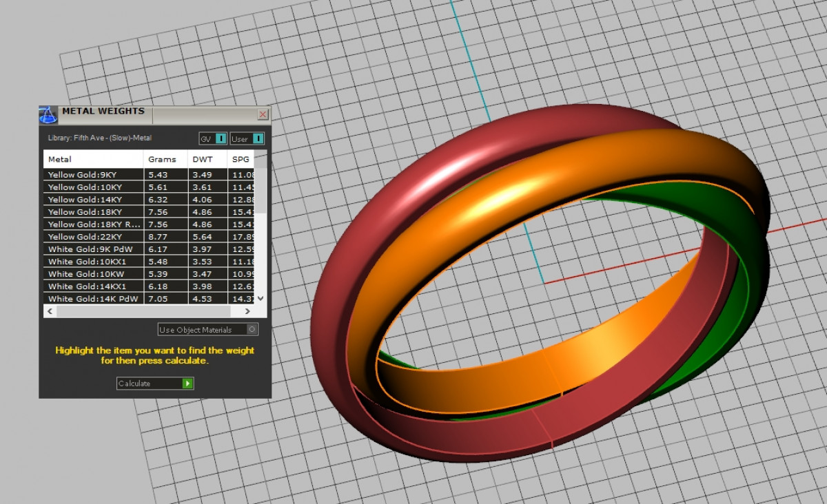Click the left arrow of horizontal scrollbar
The image size is (827, 504).
coord(50,312)
